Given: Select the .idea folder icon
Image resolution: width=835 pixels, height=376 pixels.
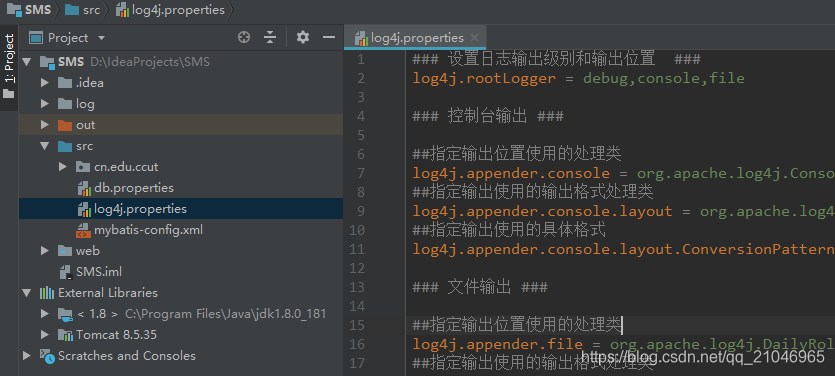Looking at the screenshot, I should point(65,83).
